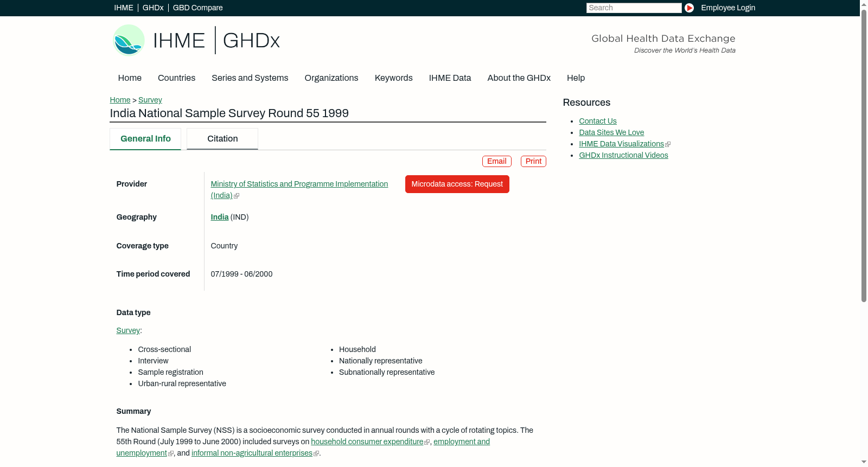Click the page title India National Sample Survey Round 55 1999
The image size is (868, 467).
[x=229, y=113]
